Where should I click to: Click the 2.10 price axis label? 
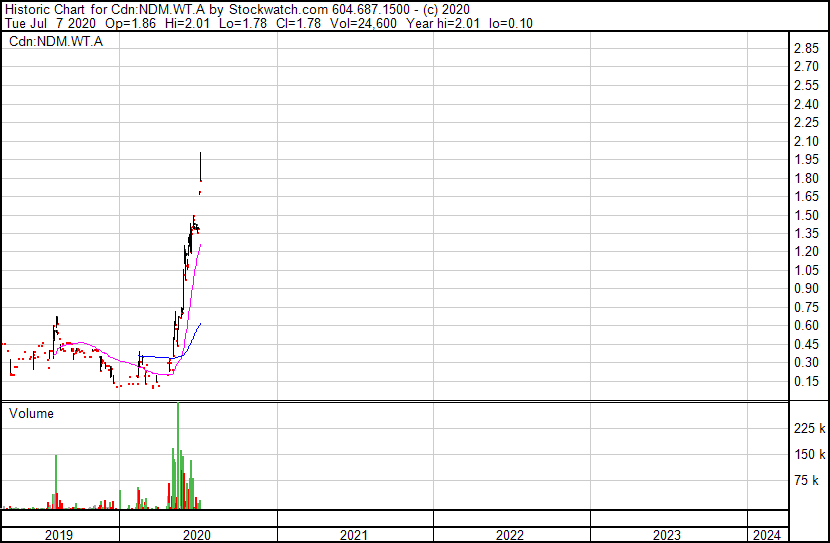[806, 141]
